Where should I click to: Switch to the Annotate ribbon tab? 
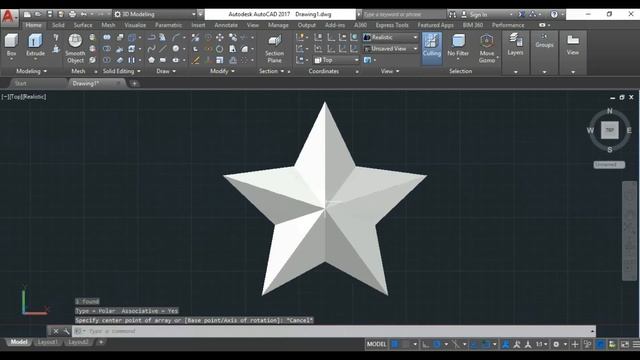click(226, 25)
